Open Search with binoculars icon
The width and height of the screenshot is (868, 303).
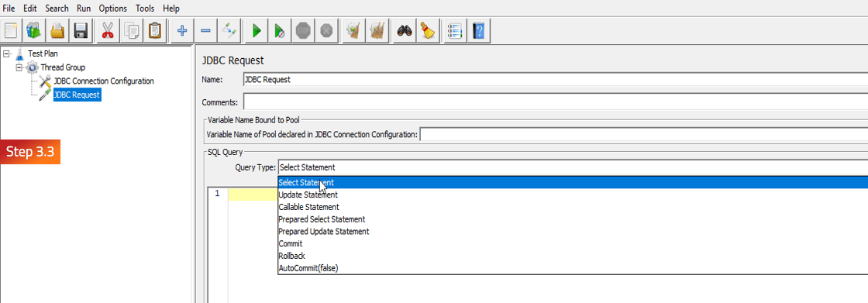pyautogui.click(x=404, y=30)
